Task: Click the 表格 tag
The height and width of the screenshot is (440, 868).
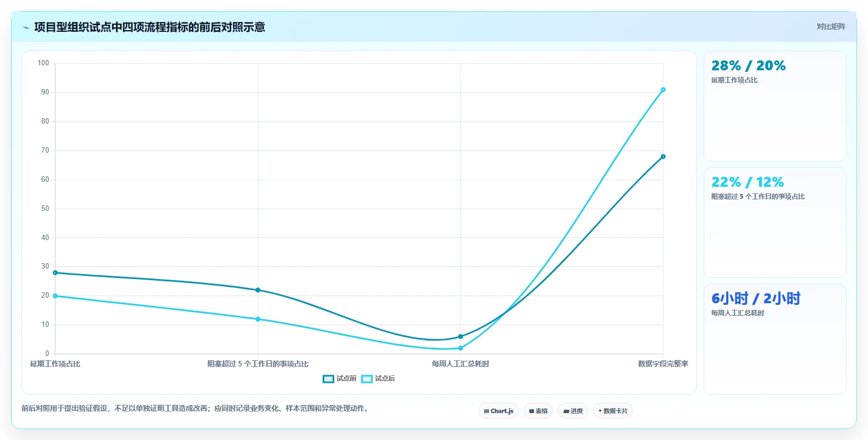Action: [x=538, y=411]
